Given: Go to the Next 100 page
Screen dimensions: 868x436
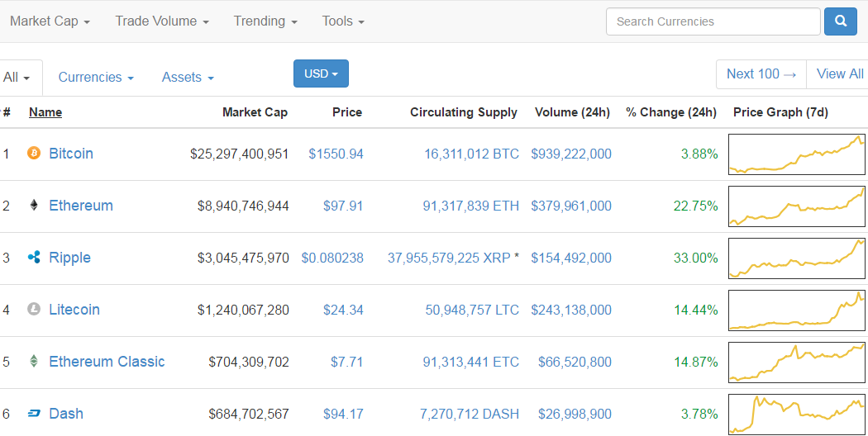Looking at the screenshot, I should click(761, 74).
